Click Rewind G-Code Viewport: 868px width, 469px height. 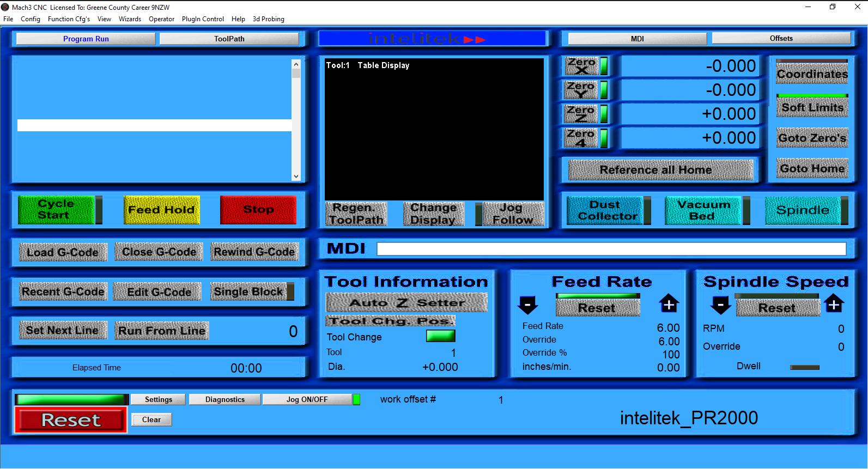click(254, 252)
